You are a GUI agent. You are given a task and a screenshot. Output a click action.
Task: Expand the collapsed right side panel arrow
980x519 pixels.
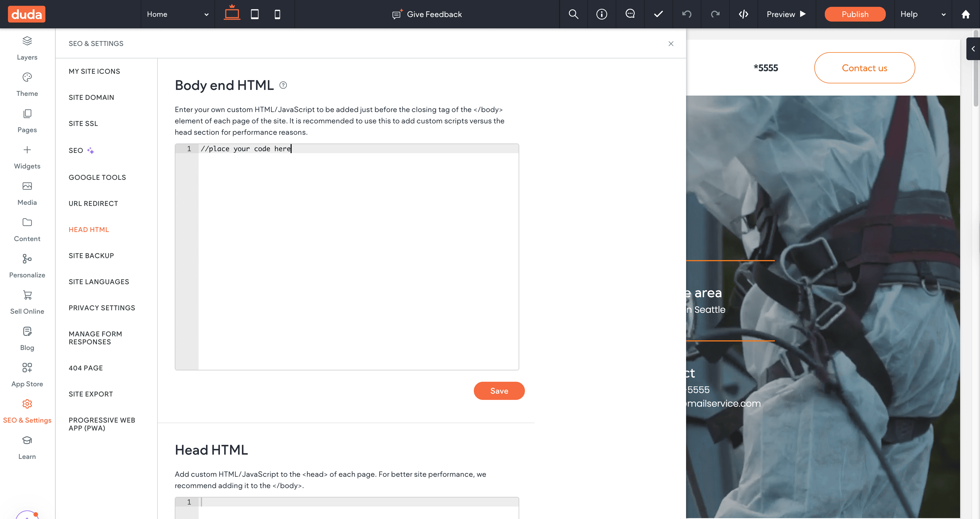[973, 49]
